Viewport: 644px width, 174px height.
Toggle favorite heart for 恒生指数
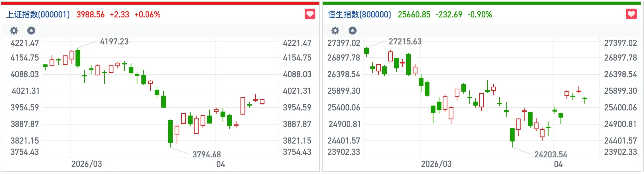(631, 14)
